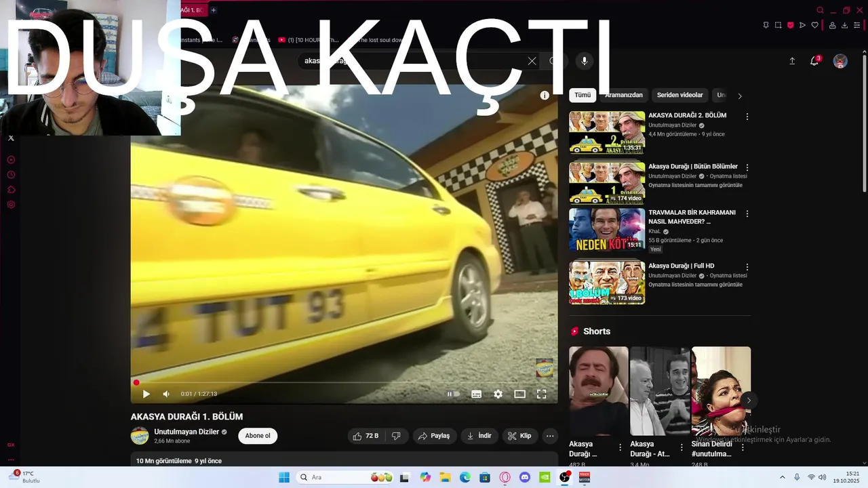Open the Player icon in the sidebar
This screenshot has height=488, width=868.
click(x=11, y=160)
